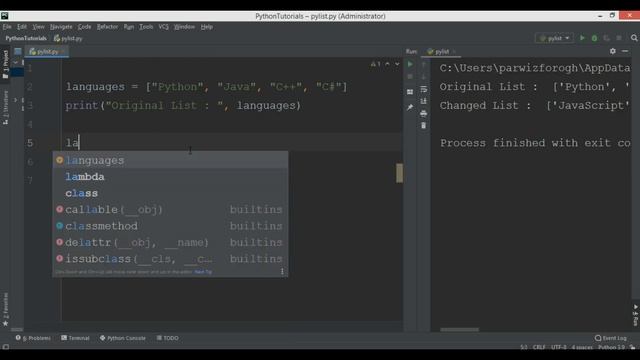Screen dimensions: 640x360
Task: Stop button in the main toolbar
Action: click(x=619, y=38)
